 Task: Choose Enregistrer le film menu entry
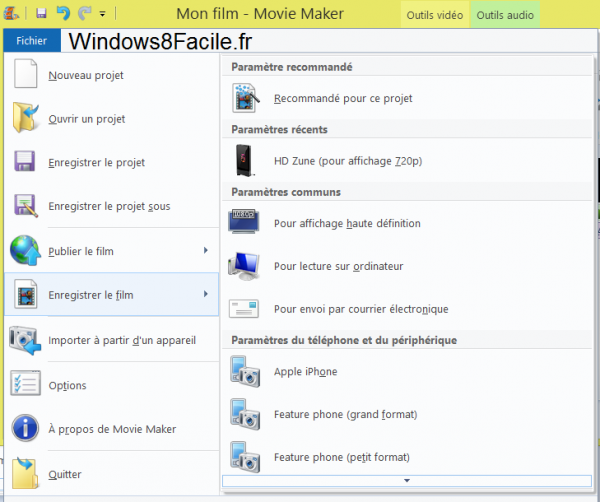pos(111,294)
